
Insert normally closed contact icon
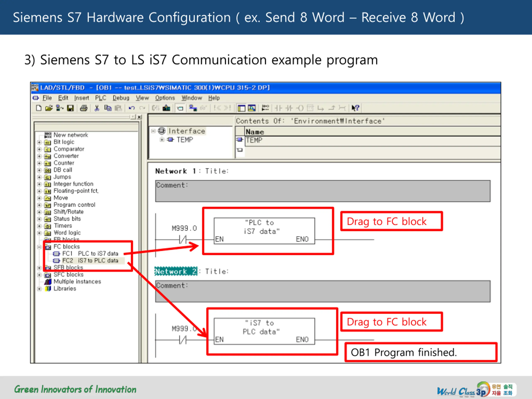coord(289,108)
